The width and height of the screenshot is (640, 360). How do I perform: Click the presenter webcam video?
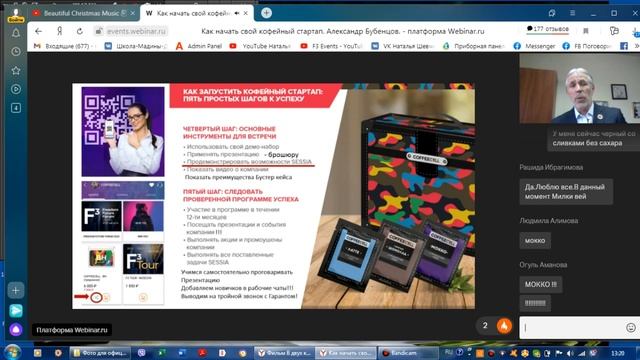tap(580, 89)
